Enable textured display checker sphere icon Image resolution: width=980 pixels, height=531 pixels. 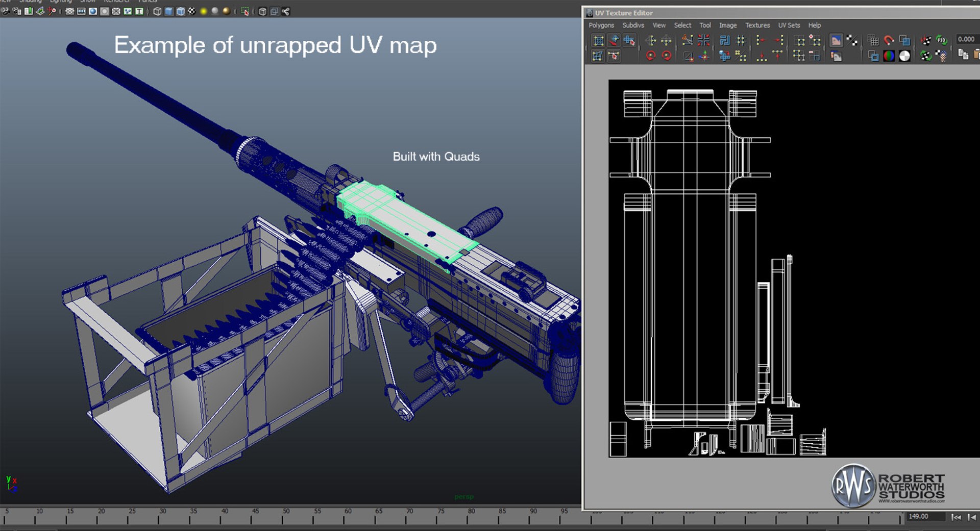point(192,11)
